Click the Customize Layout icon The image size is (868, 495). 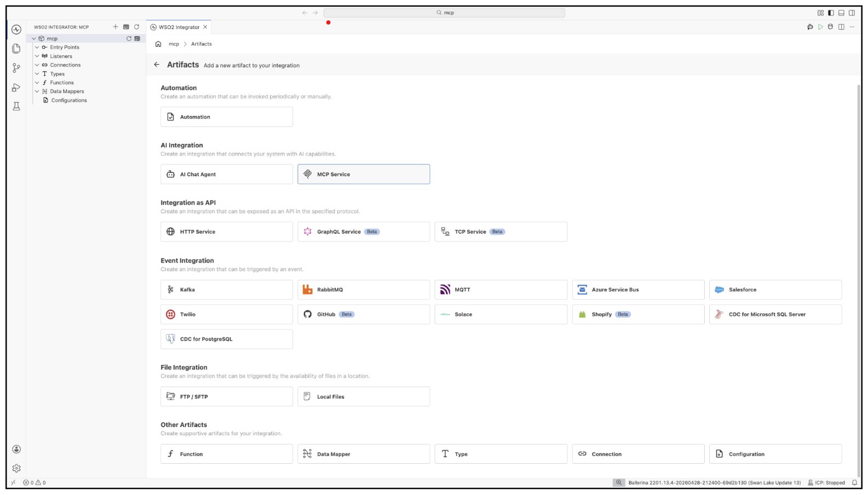pyautogui.click(x=820, y=13)
